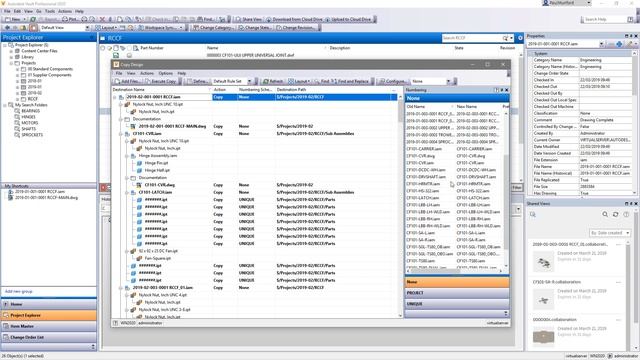Select UNIQUE numbering scheme bar

[x=457, y=304]
